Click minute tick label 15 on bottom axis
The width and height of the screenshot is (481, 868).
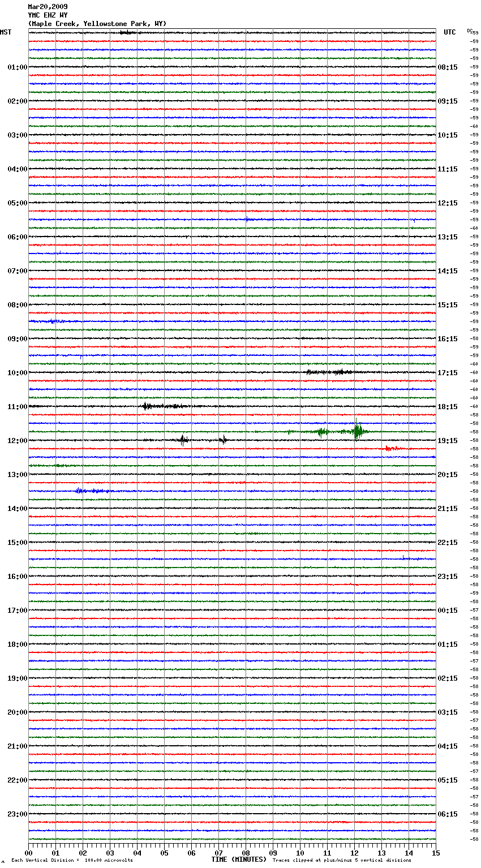point(435,853)
